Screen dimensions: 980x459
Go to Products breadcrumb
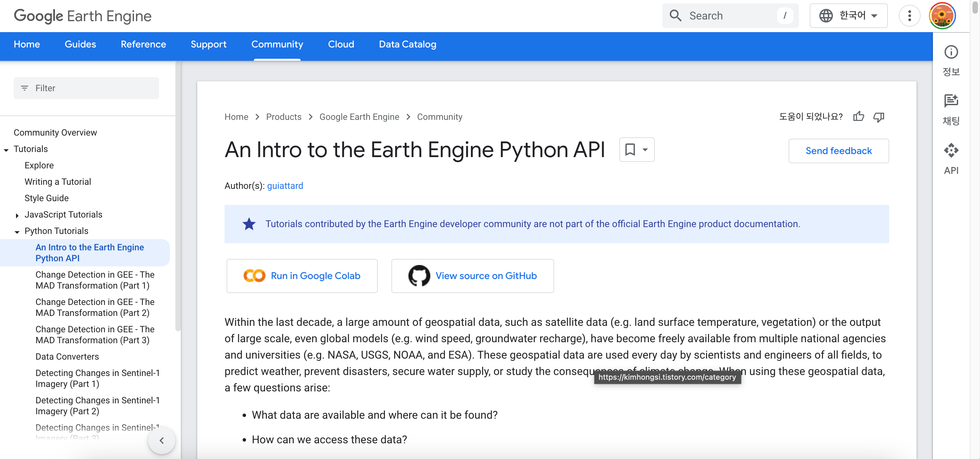(x=284, y=116)
